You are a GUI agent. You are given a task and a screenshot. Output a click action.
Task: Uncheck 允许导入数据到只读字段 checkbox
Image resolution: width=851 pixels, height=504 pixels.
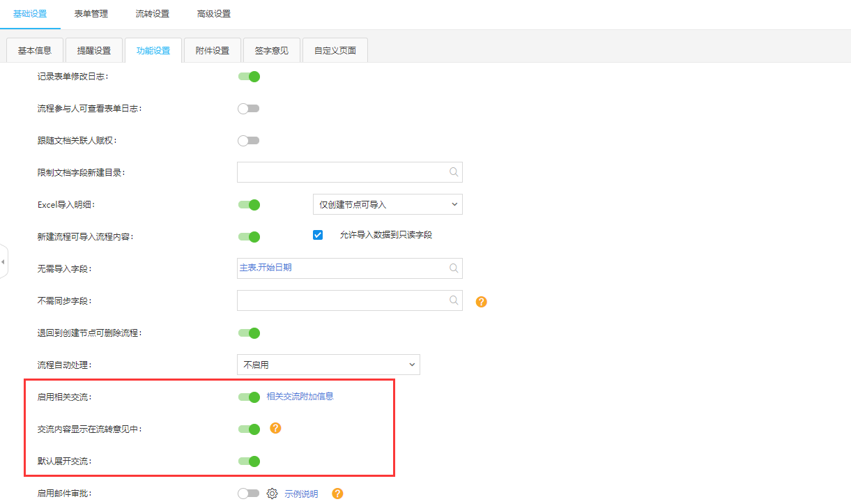(x=318, y=235)
